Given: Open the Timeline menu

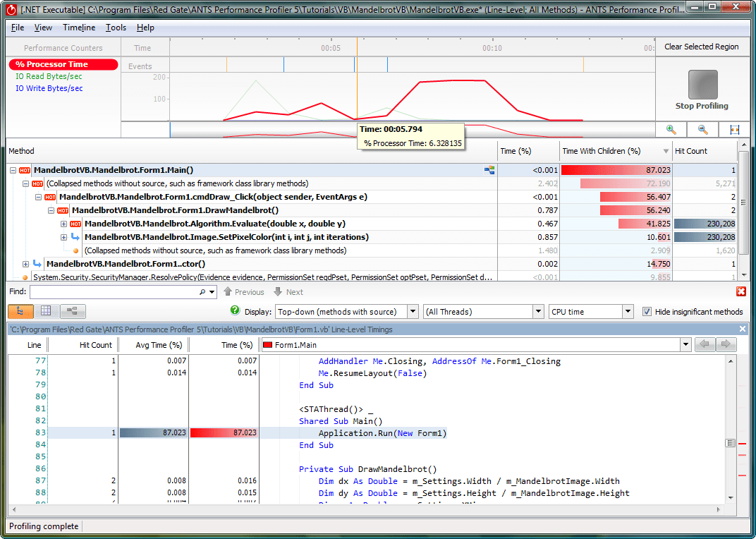Looking at the screenshot, I should pyautogui.click(x=79, y=28).
